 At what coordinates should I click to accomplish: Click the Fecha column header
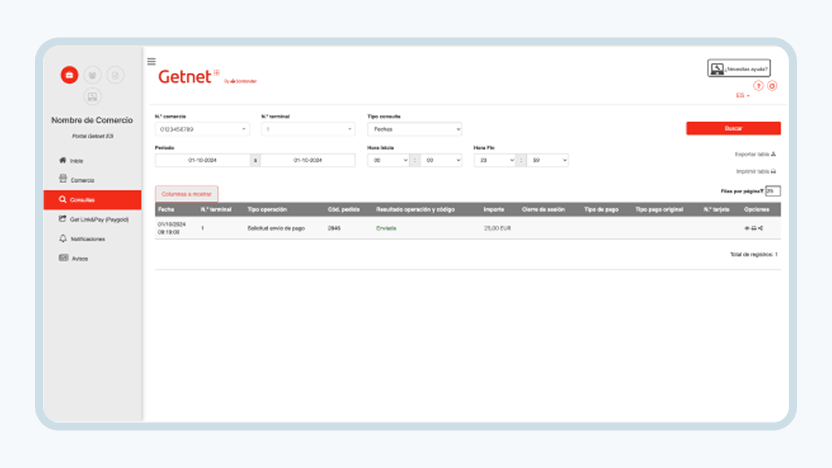166,210
